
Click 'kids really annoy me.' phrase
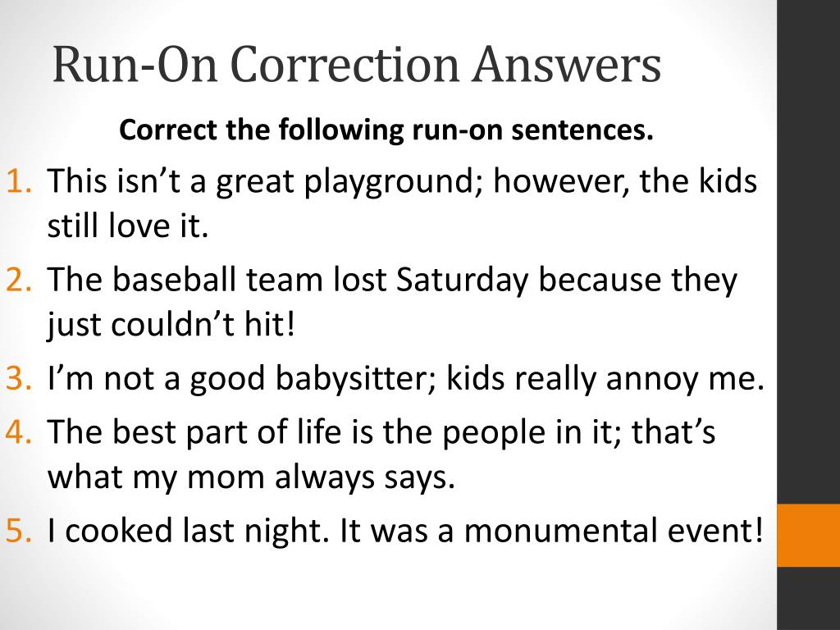point(605,380)
